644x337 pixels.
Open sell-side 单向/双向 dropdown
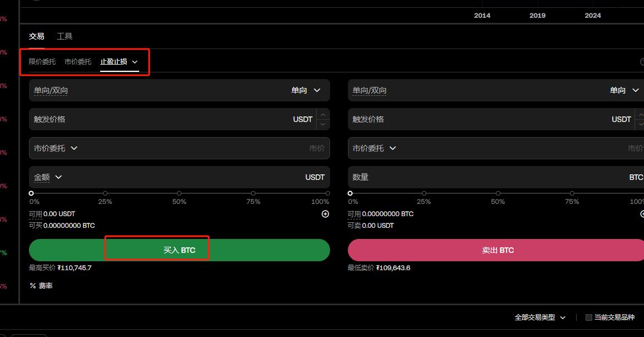(x=635, y=90)
